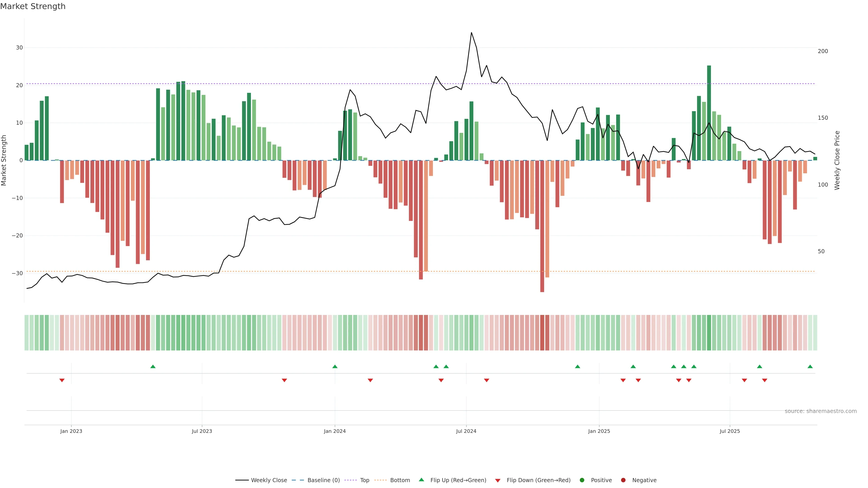Image resolution: width=868 pixels, height=488 pixels.
Task: Click the last flip-up triangle on the far right
Action: [x=810, y=366]
